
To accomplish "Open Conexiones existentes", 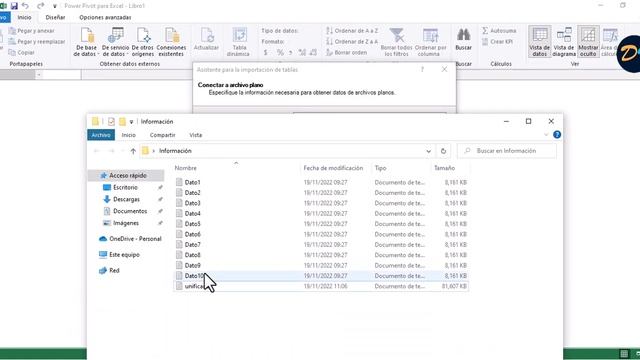I will point(171,42).
